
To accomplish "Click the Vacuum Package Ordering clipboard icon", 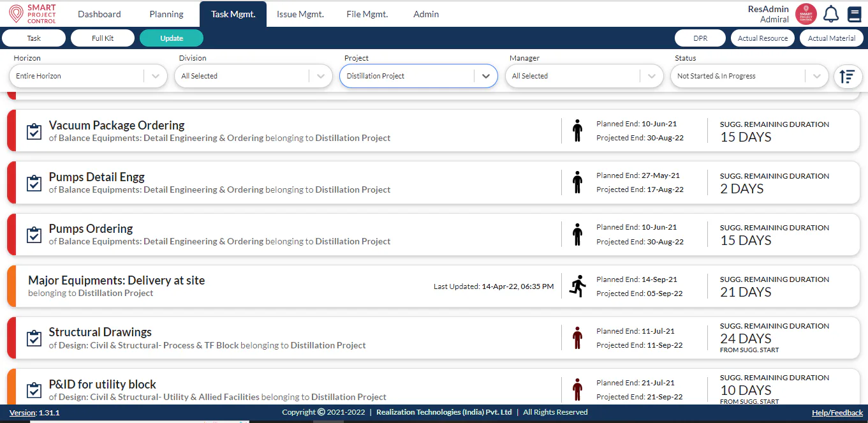I will coord(34,131).
